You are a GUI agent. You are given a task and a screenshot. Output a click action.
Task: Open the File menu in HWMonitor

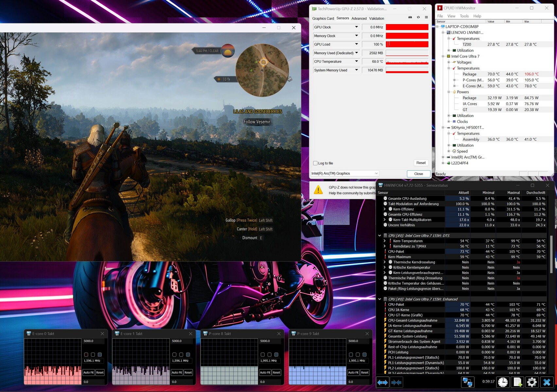(x=440, y=16)
